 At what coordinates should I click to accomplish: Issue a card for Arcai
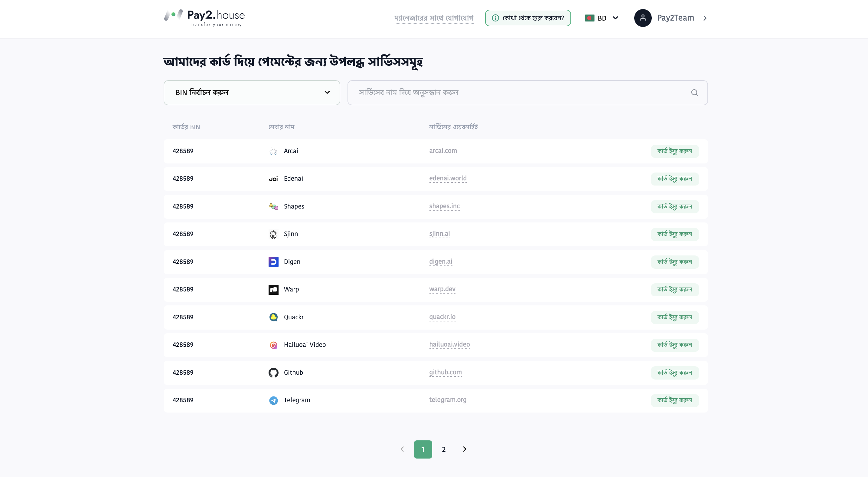pyautogui.click(x=674, y=151)
